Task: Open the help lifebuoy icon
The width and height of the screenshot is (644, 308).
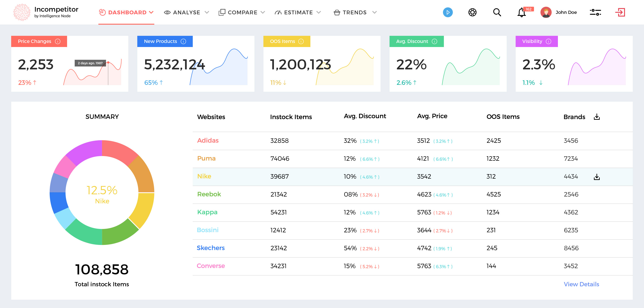Action: [x=472, y=12]
